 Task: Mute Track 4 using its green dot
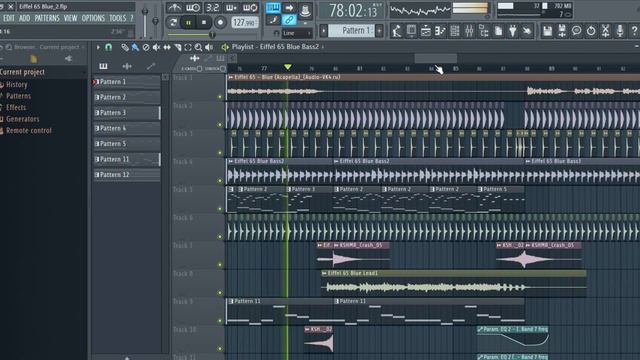click(220, 181)
